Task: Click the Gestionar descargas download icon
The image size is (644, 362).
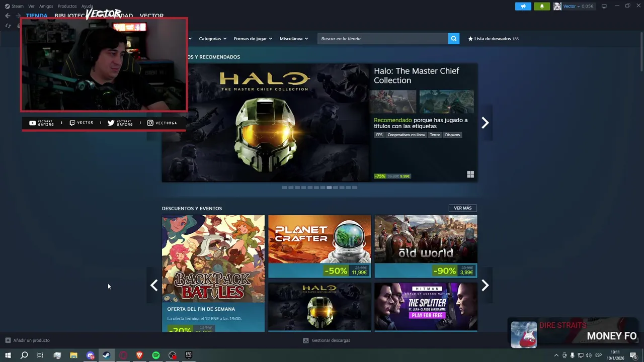Action: pyautogui.click(x=305, y=340)
